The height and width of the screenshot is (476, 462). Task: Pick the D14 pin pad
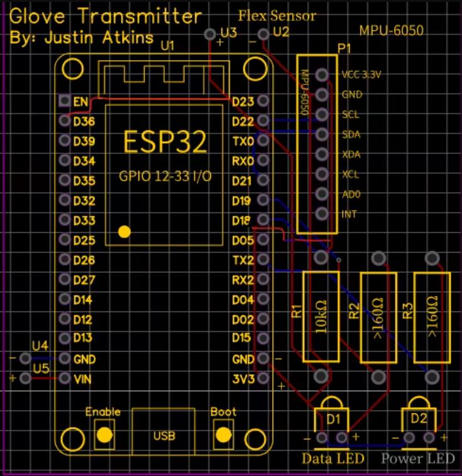click(x=64, y=299)
